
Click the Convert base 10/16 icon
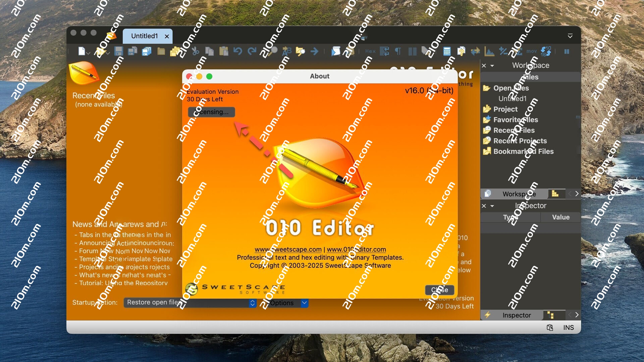546,51
